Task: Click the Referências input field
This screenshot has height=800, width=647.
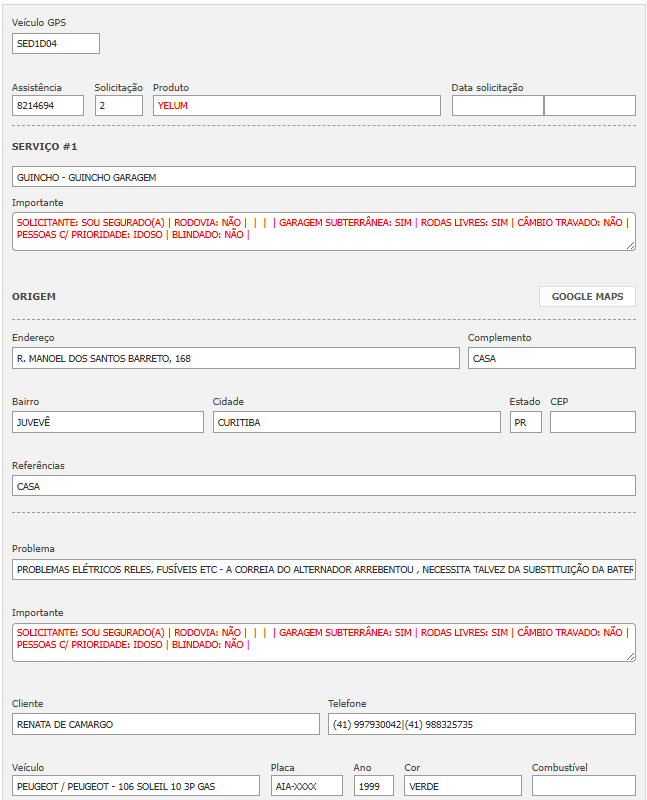Action: point(323,486)
